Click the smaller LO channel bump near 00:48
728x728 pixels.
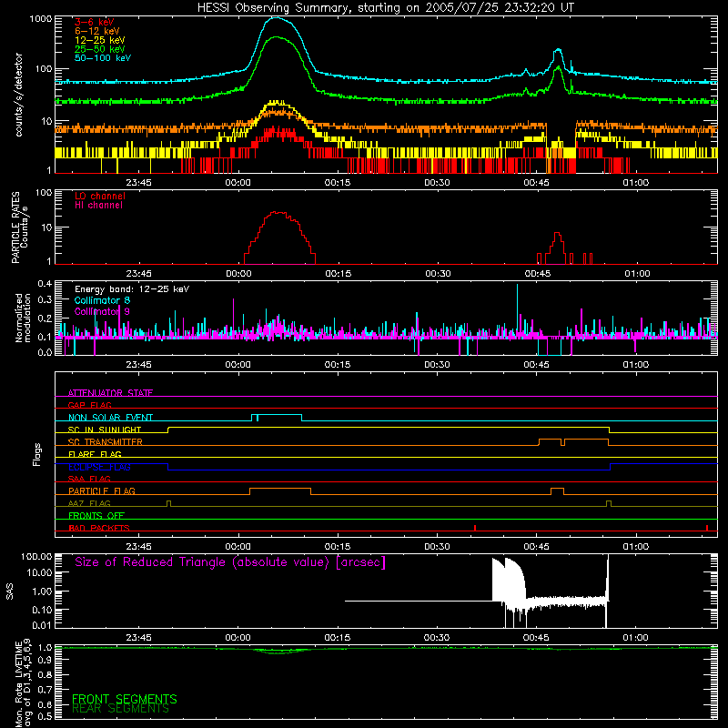[x=557, y=233]
